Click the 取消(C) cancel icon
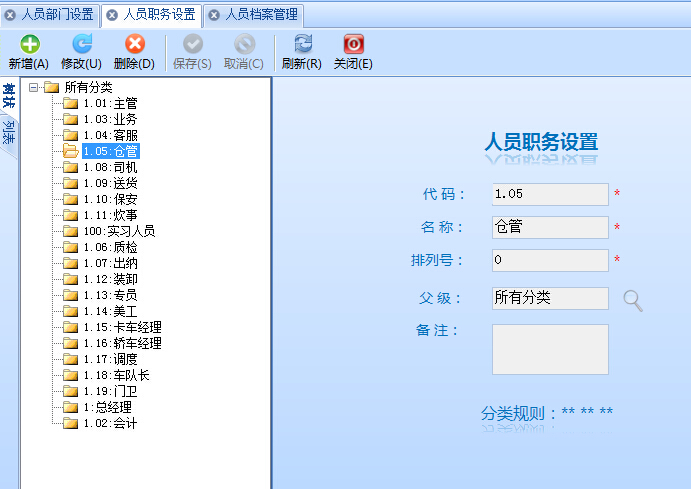This screenshot has width=691, height=489. pos(245,44)
